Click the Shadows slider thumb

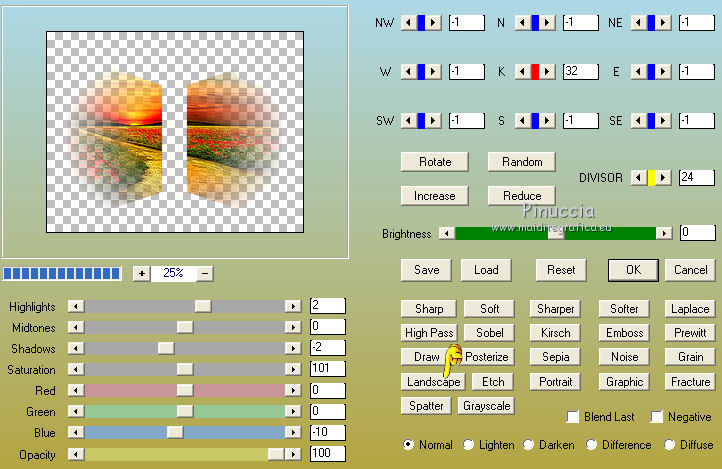[x=166, y=348]
